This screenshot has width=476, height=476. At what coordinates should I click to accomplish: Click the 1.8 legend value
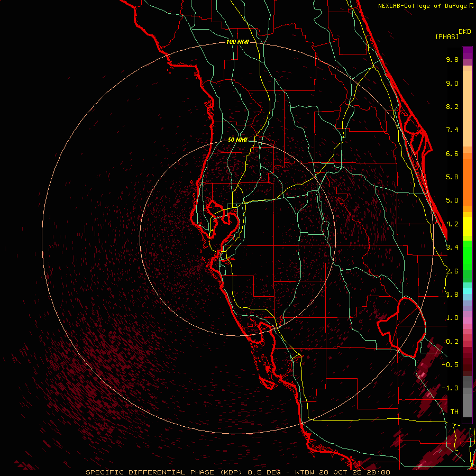[452, 295]
